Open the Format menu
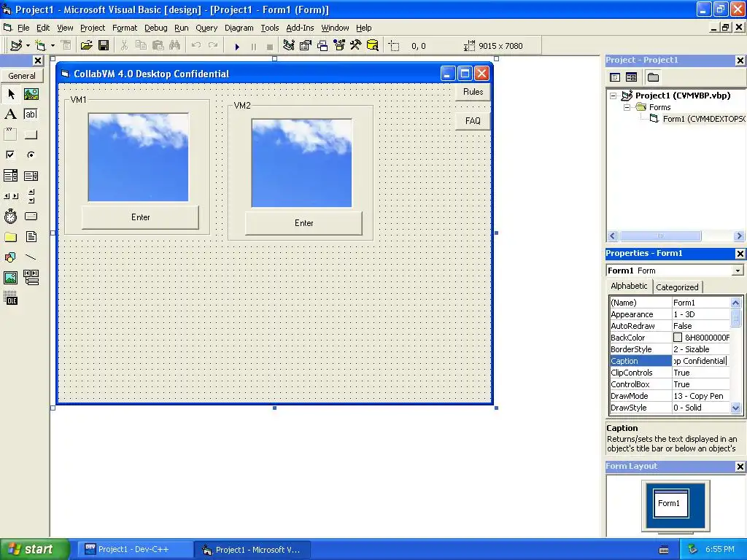The width and height of the screenshot is (747, 560). (124, 28)
